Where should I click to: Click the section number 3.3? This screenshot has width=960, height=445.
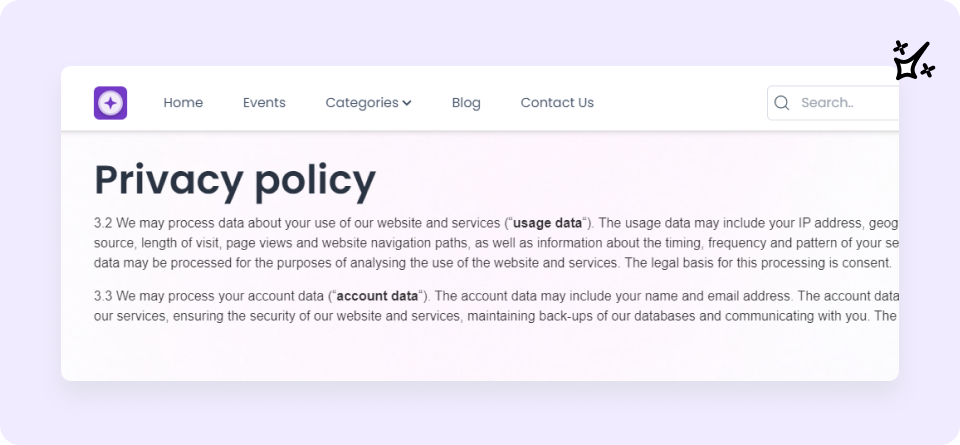coord(103,296)
